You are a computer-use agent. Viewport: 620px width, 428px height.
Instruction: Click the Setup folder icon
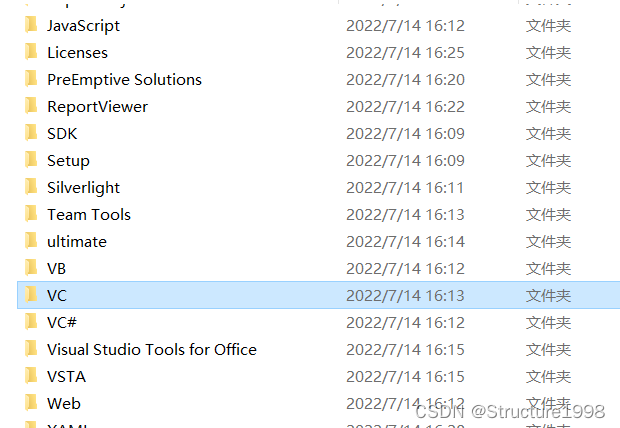tap(31, 160)
